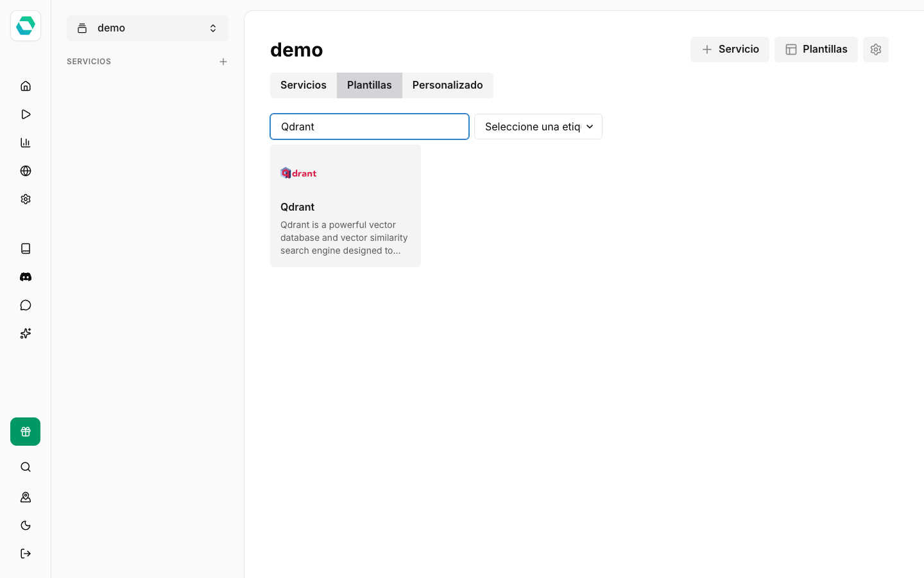Open project settings gear in header
924x578 pixels.
point(876,49)
